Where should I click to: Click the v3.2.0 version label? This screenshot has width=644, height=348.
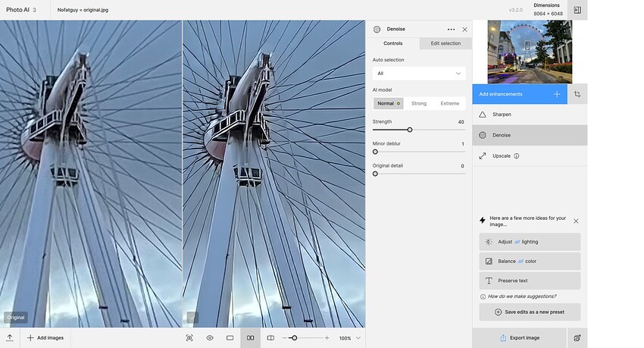point(515,10)
